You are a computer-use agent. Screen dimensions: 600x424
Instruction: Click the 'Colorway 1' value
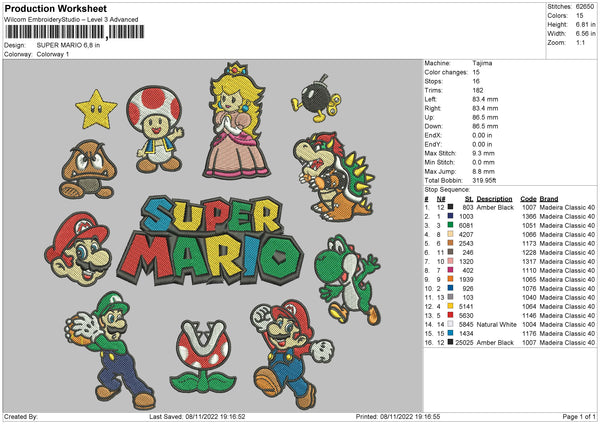(x=53, y=54)
